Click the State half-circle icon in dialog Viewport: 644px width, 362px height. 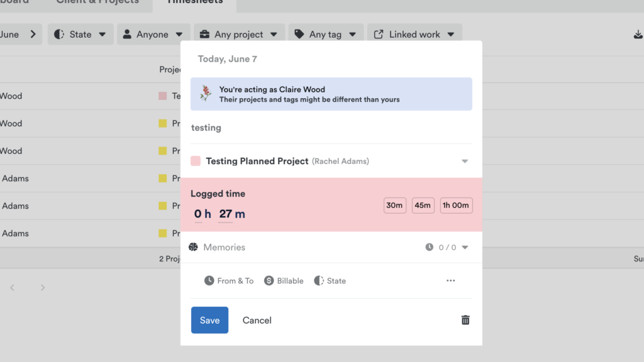point(319,281)
